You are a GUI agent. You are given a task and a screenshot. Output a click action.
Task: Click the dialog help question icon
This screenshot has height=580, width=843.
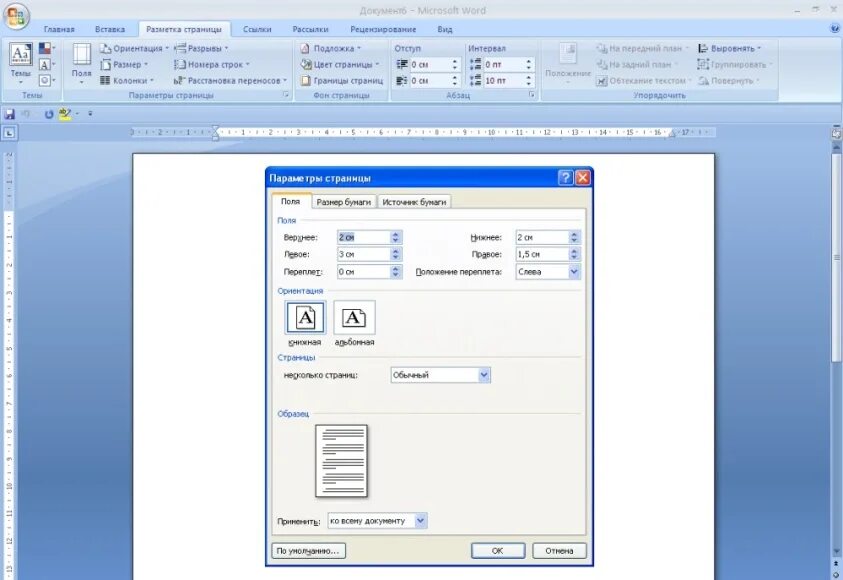[x=566, y=178]
